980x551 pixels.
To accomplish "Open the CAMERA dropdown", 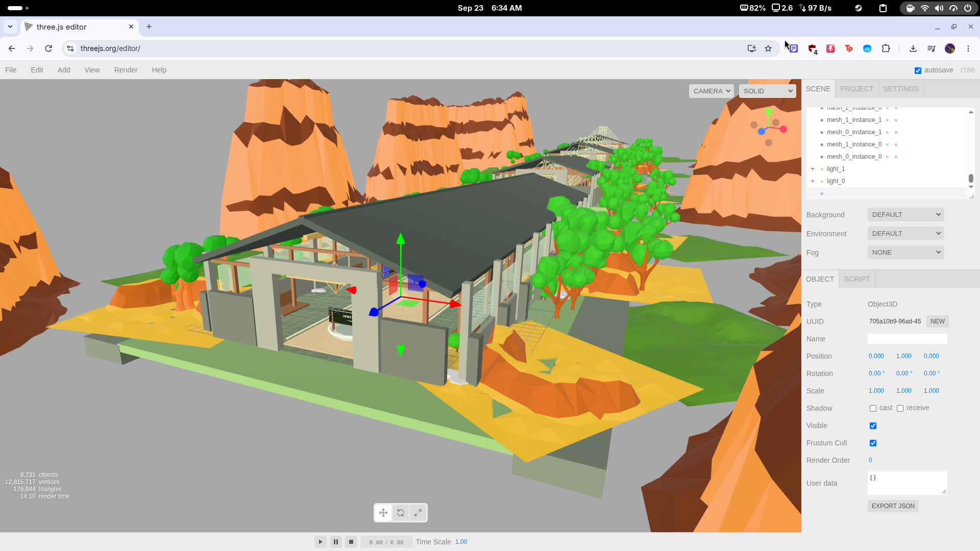I will pos(712,91).
